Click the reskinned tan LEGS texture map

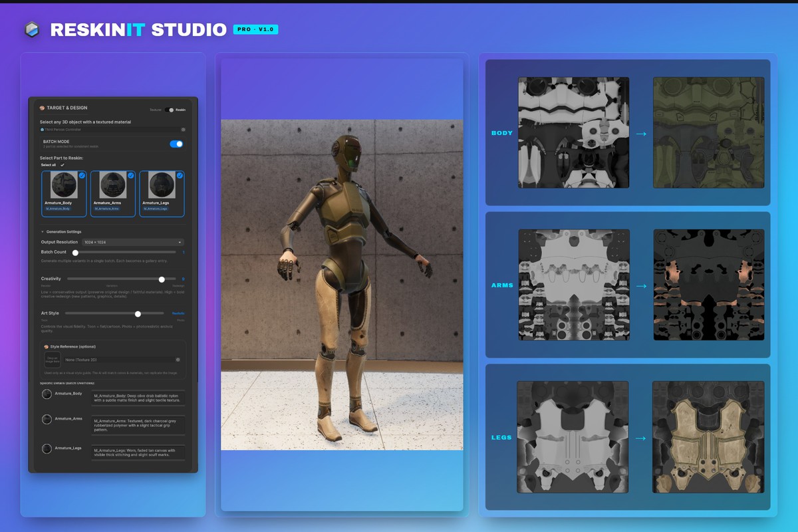pyautogui.click(x=709, y=437)
